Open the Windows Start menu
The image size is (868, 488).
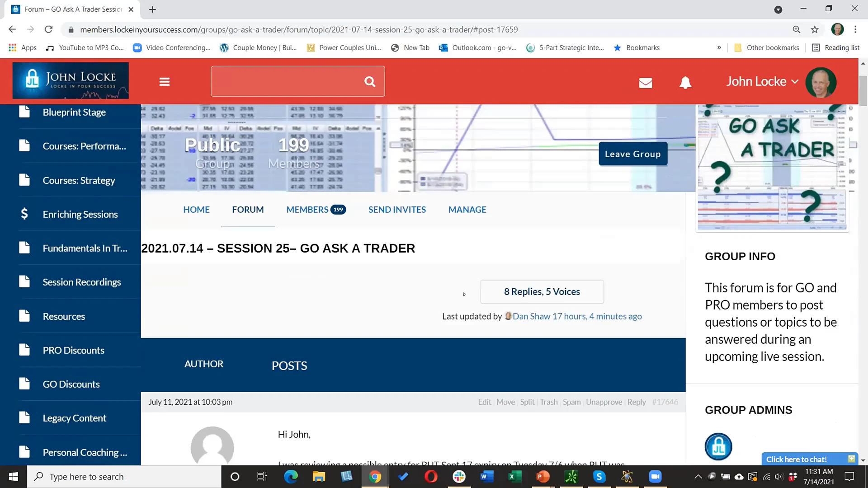coord(14,477)
